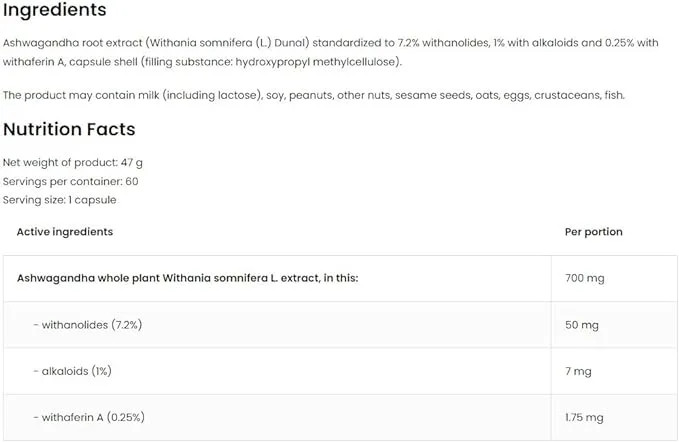Viewport: 679px width, 442px height.
Task: Click the Net weight of product line
Action: click(72, 162)
